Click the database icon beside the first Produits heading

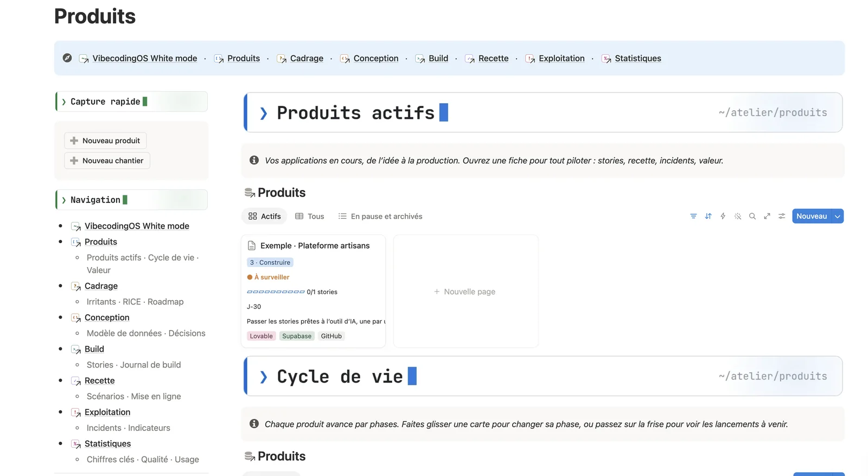tap(250, 193)
